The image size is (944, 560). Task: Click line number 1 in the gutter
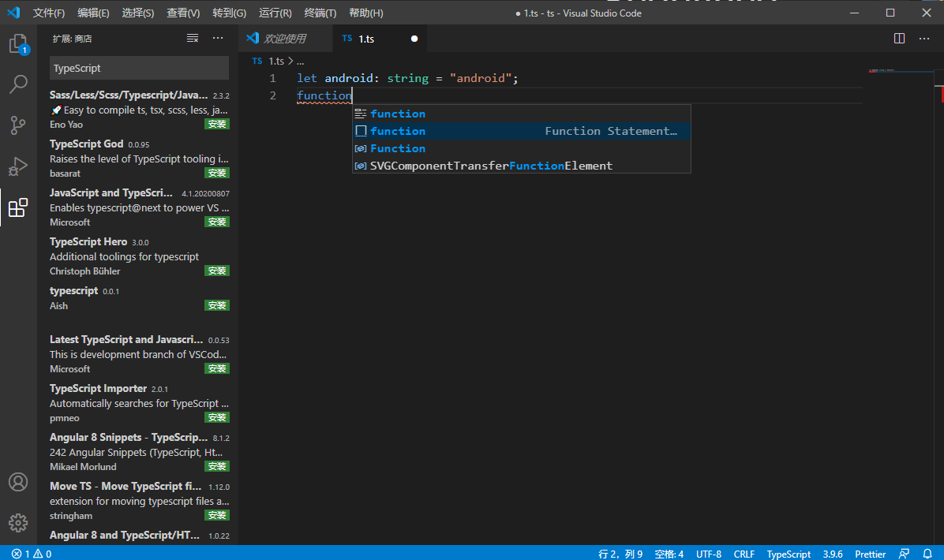point(273,78)
